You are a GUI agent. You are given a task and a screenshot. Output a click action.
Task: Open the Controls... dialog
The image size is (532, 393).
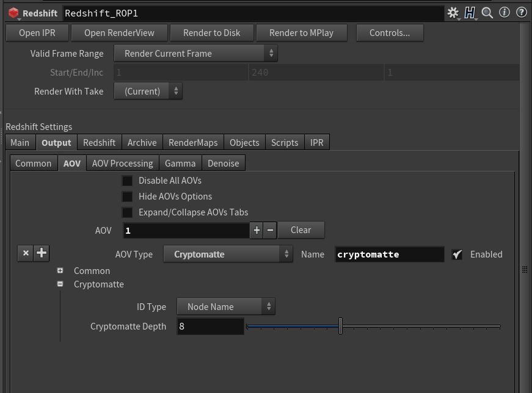tap(390, 32)
